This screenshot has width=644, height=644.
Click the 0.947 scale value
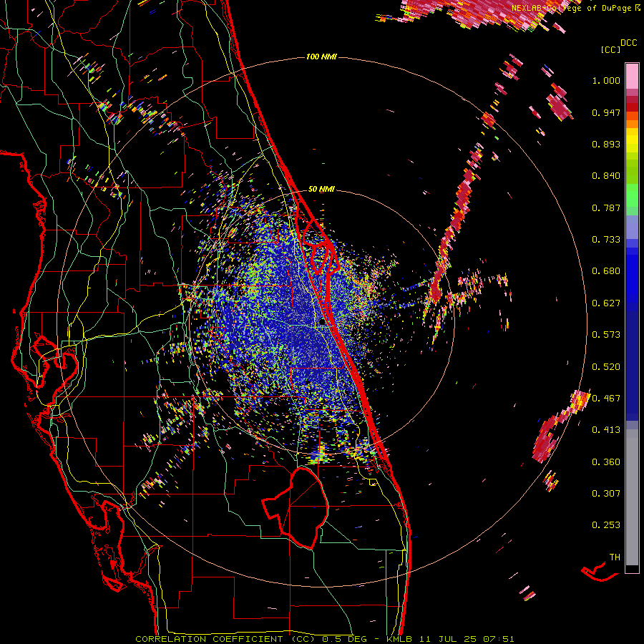tap(606, 112)
